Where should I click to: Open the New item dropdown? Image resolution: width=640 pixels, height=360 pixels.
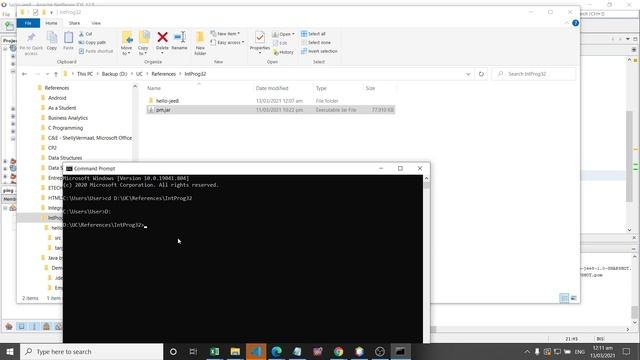(x=225, y=33)
